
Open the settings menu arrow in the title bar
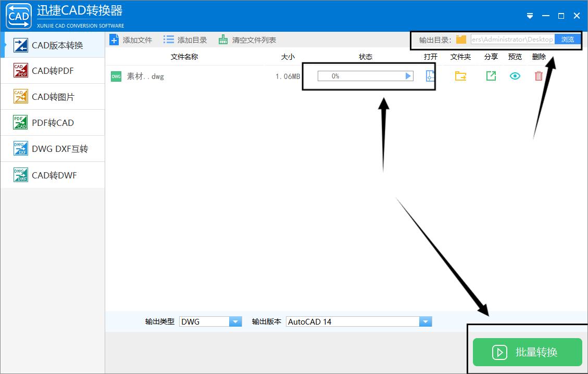[530, 16]
